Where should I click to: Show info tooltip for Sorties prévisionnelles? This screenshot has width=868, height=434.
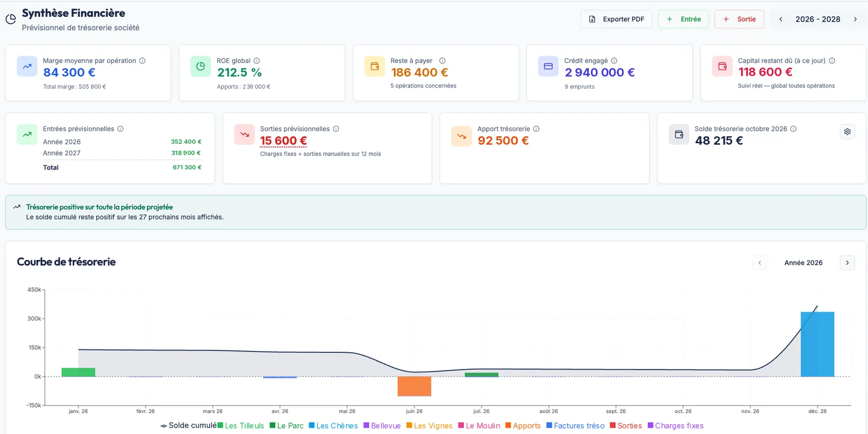pyautogui.click(x=336, y=129)
